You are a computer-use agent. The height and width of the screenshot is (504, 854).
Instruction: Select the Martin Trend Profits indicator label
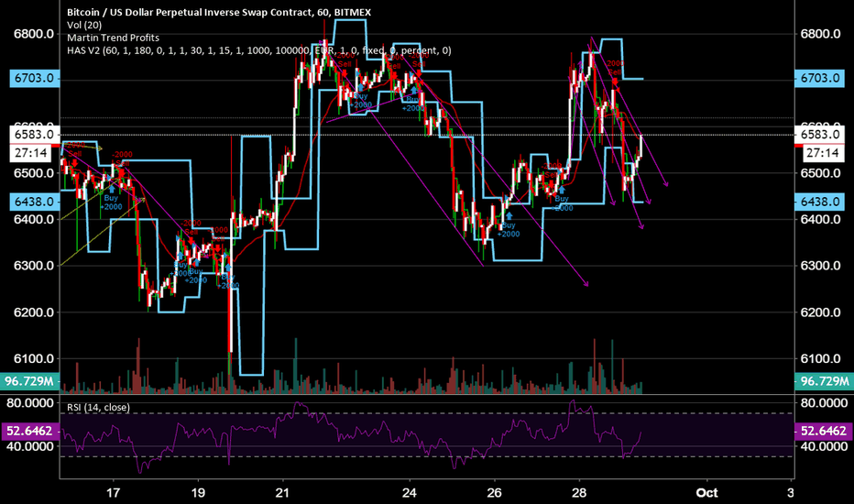click(x=114, y=38)
